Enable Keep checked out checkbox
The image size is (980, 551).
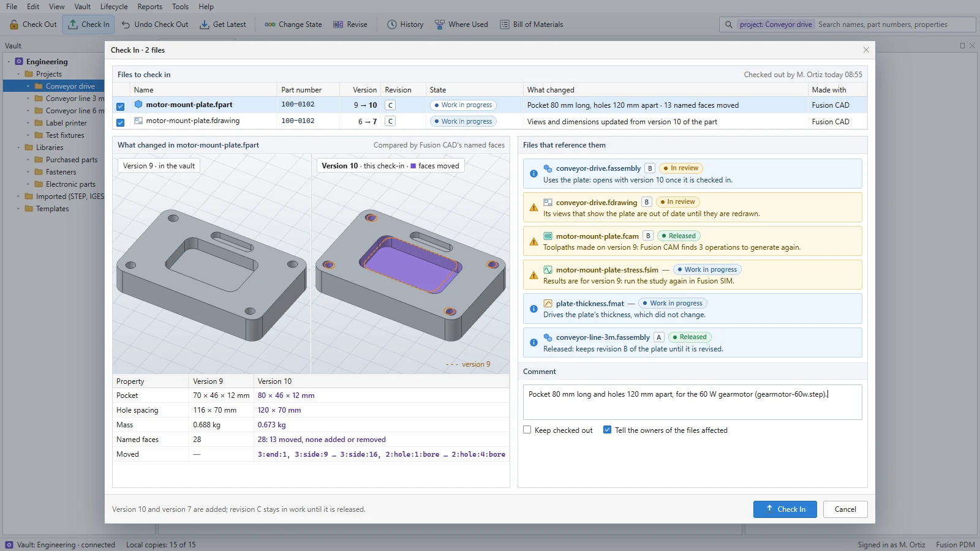(x=527, y=430)
